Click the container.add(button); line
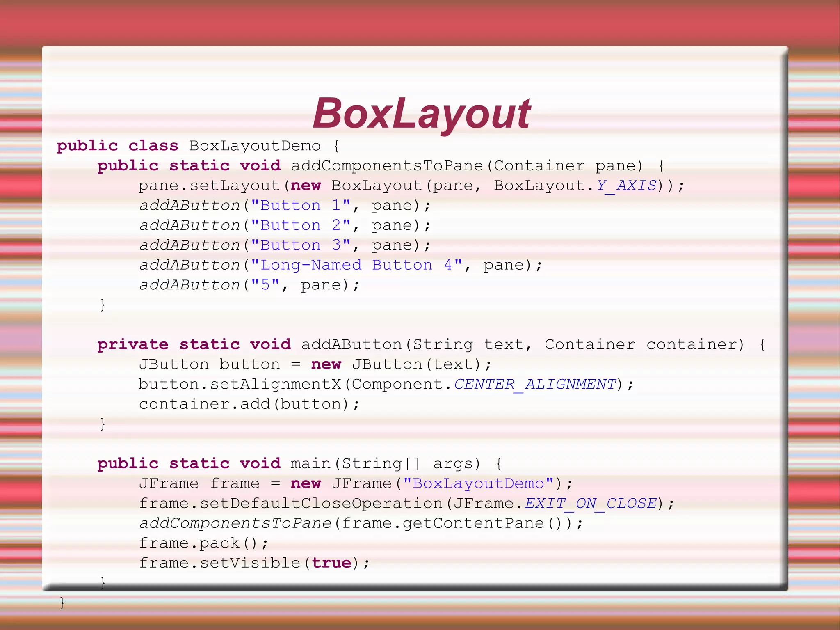 tap(249, 404)
